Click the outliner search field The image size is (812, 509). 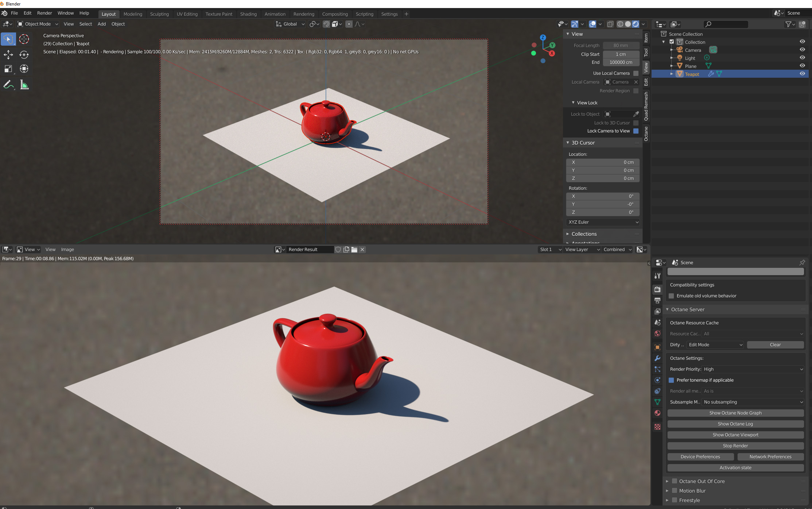point(727,24)
